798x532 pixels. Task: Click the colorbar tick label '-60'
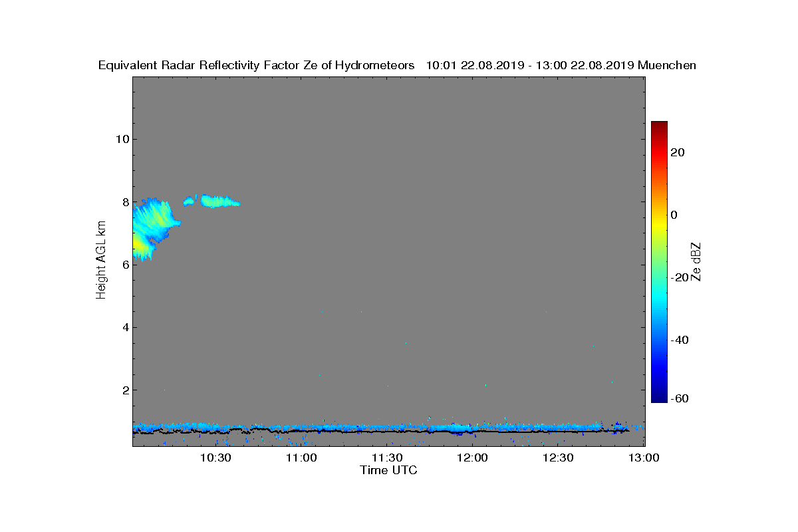(680, 398)
